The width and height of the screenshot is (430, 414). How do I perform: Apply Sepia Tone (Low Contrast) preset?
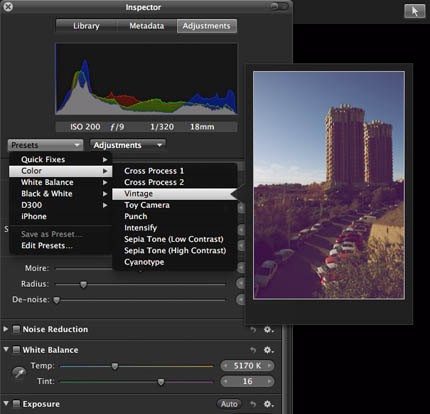[175, 239]
